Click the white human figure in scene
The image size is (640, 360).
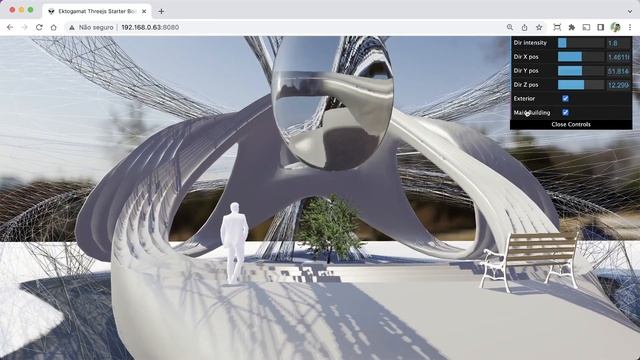click(234, 243)
